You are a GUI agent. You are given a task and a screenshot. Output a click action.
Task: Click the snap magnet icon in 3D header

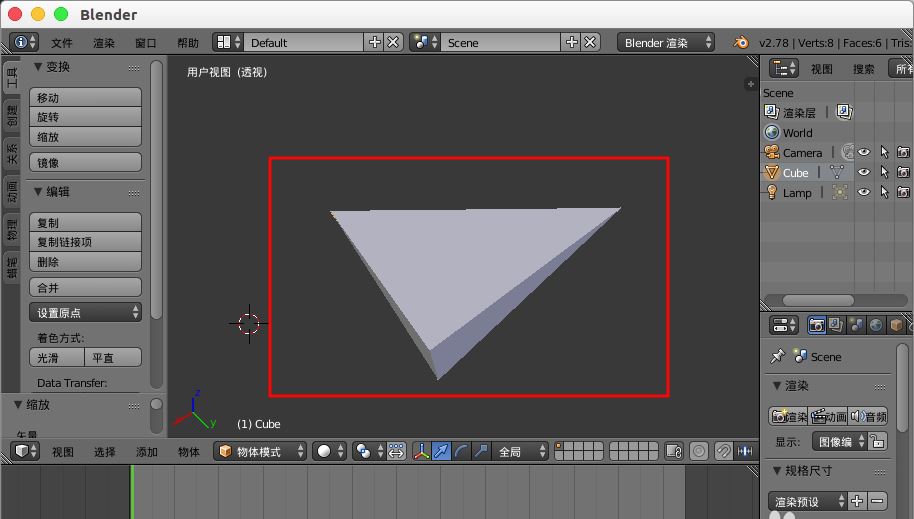pos(723,451)
